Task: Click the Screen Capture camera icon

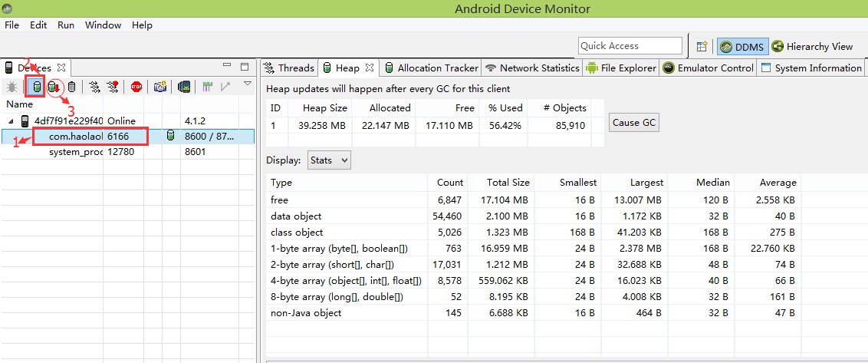Action: point(160,87)
